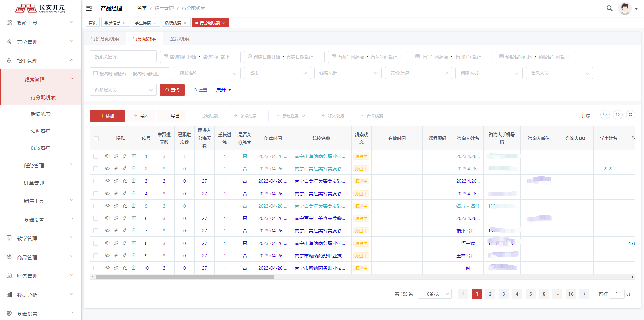
Task: Click the 系统工具 sidebar item
Action: pyautogui.click(x=40, y=23)
